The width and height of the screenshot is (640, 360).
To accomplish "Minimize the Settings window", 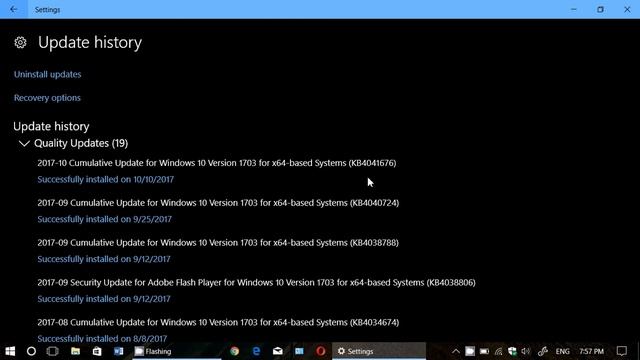I will [573, 9].
